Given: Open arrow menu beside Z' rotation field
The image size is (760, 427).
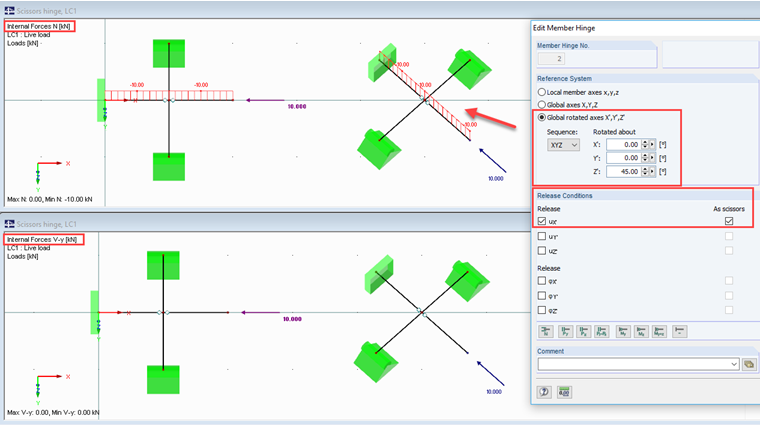Looking at the screenshot, I should (x=652, y=172).
